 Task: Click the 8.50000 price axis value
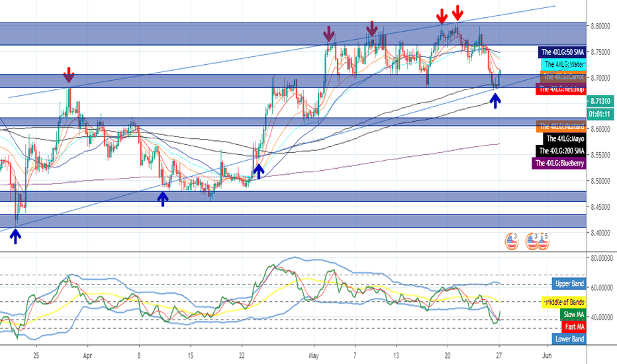600,181
